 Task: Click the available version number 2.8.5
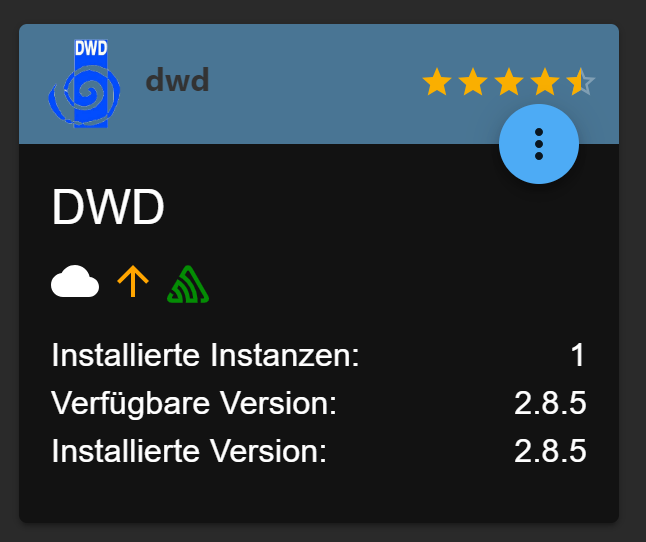click(550, 403)
